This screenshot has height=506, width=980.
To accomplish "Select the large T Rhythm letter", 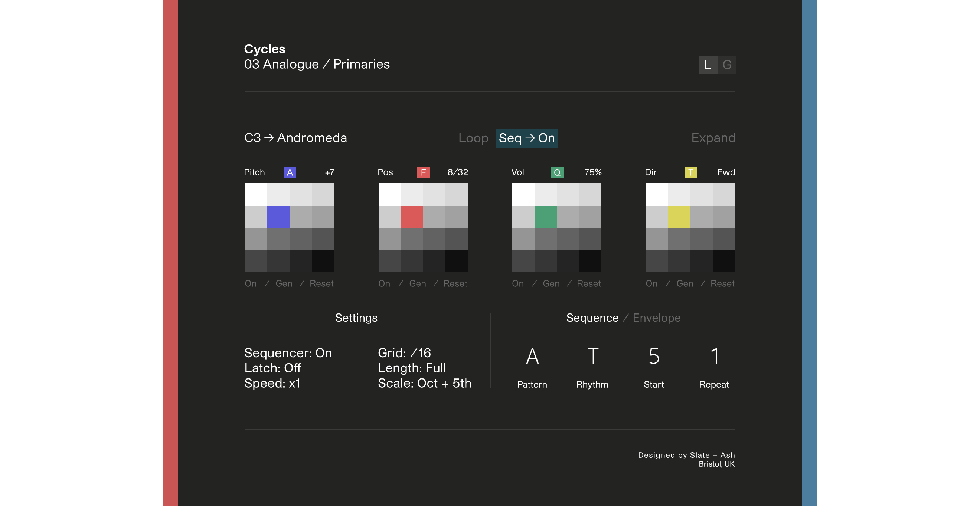I will click(593, 356).
